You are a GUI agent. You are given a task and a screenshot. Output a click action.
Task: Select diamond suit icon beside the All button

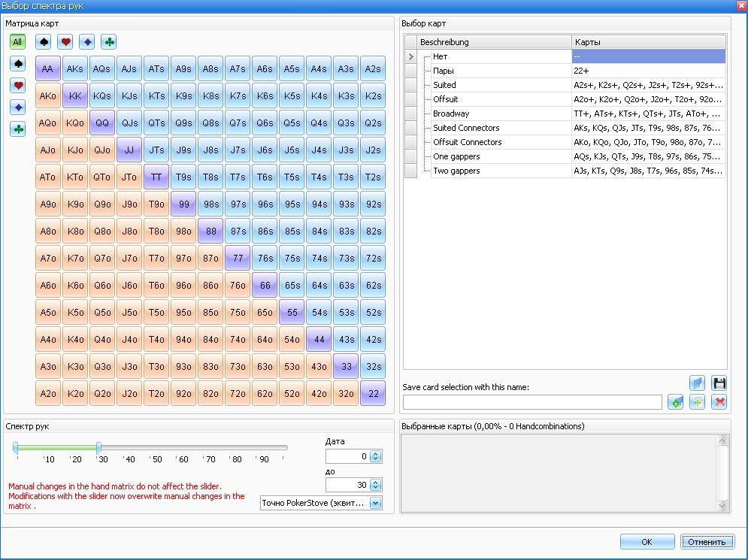tap(87, 42)
